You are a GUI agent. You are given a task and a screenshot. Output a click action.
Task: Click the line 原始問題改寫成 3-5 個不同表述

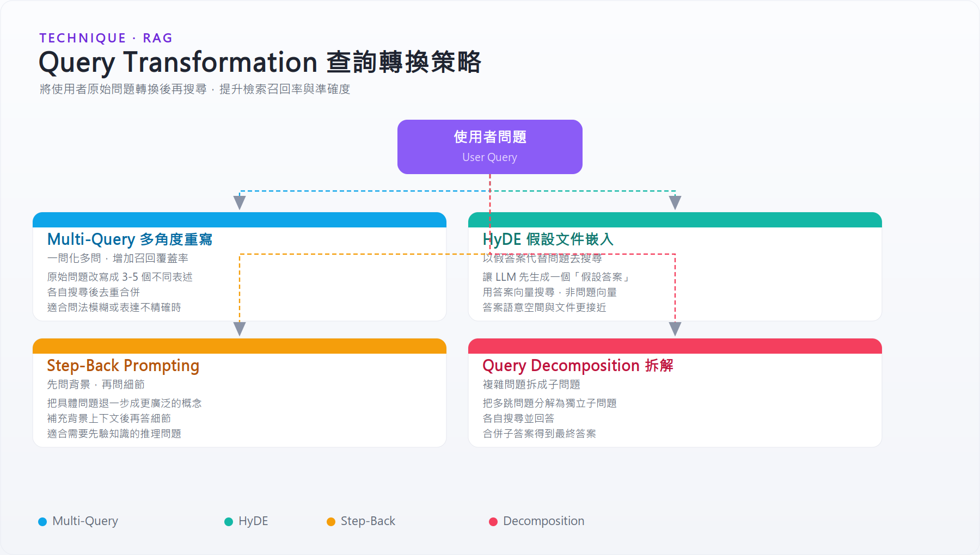120,277
